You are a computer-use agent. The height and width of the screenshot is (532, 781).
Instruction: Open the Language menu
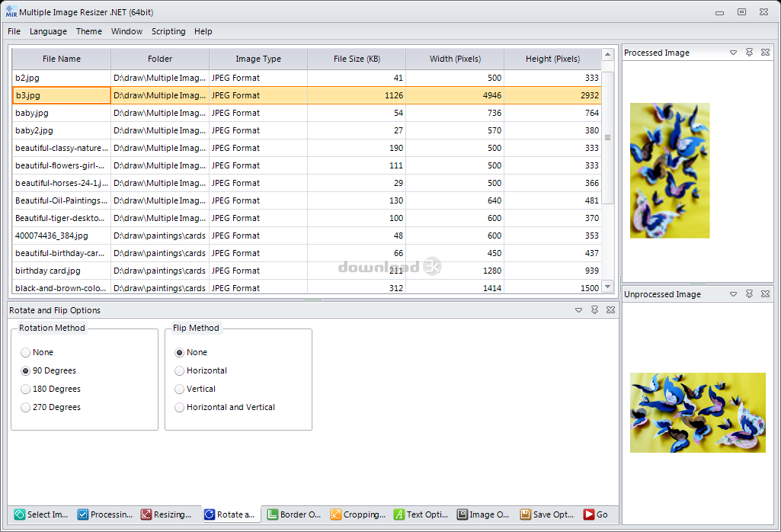coord(48,31)
